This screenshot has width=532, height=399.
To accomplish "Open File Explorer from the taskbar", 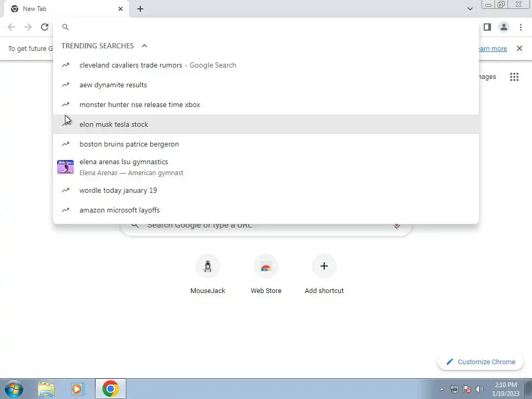I will coord(46,389).
